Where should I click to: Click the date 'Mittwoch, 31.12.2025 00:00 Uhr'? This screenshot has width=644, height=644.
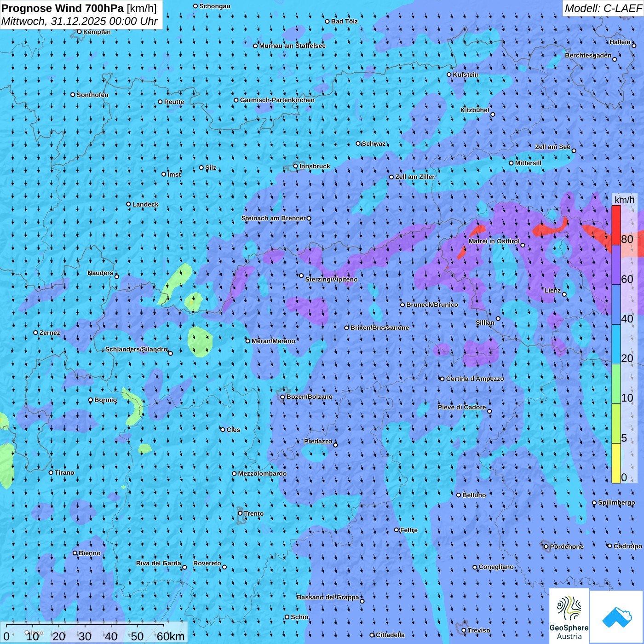[x=80, y=21]
